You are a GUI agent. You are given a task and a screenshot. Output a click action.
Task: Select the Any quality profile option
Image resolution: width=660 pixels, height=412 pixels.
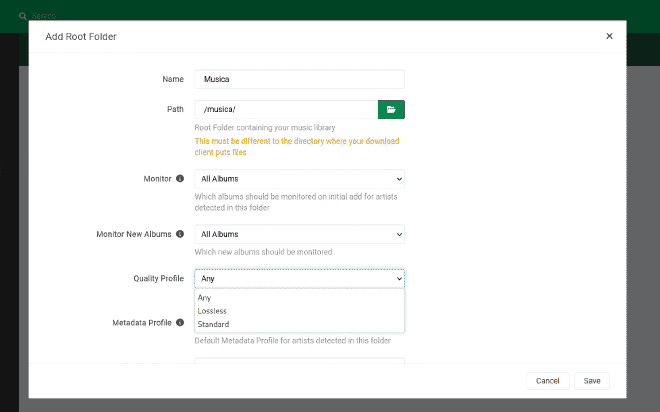pyautogui.click(x=299, y=298)
